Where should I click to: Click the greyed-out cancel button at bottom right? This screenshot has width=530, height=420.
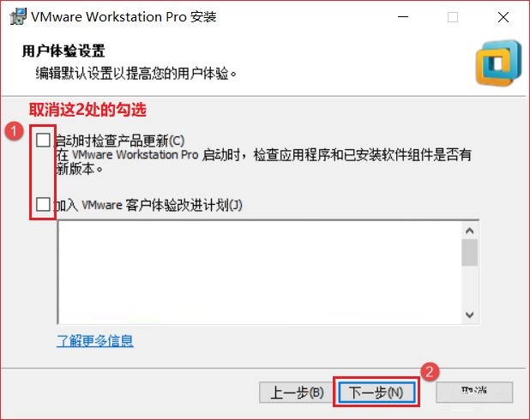click(474, 392)
